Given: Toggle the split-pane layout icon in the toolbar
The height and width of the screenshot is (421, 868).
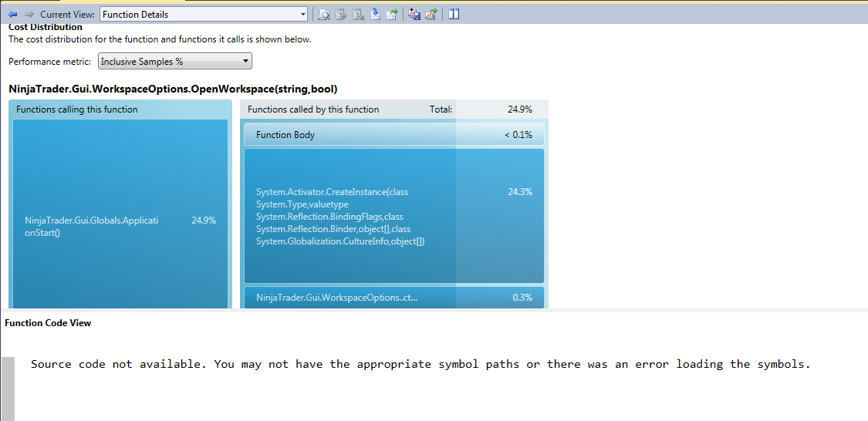Looking at the screenshot, I should coord(454,15).
